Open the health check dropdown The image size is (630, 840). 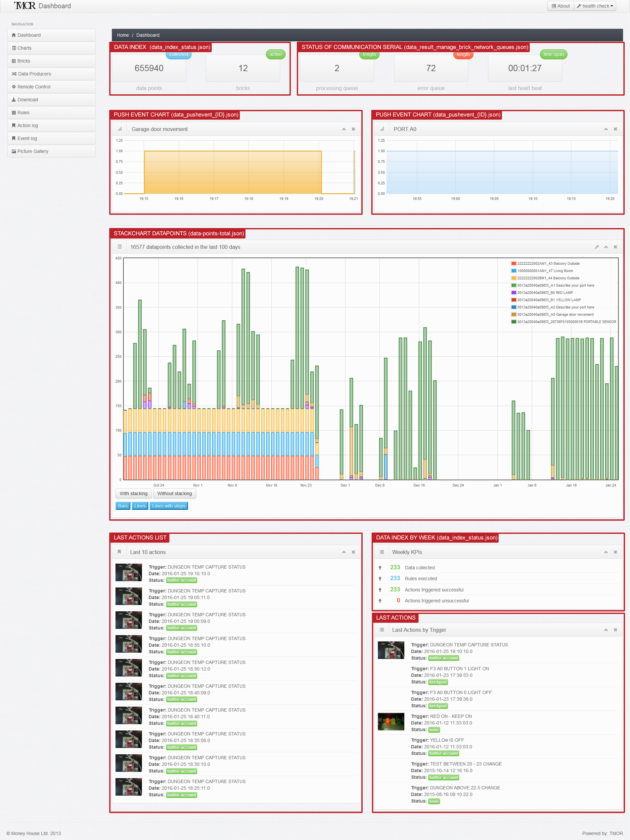(x=595, y=6)
